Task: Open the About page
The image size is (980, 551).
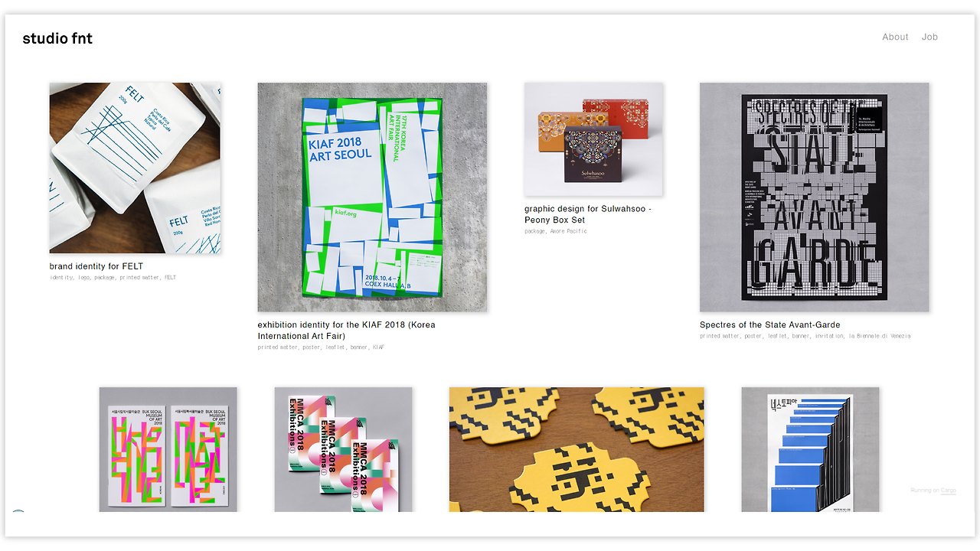Action: coord(895,37)
